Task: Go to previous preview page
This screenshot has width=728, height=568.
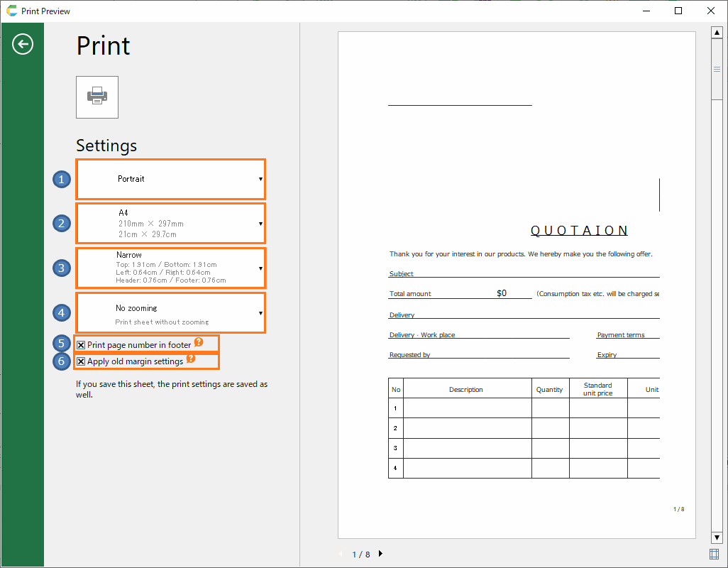Action: point(341,554)
